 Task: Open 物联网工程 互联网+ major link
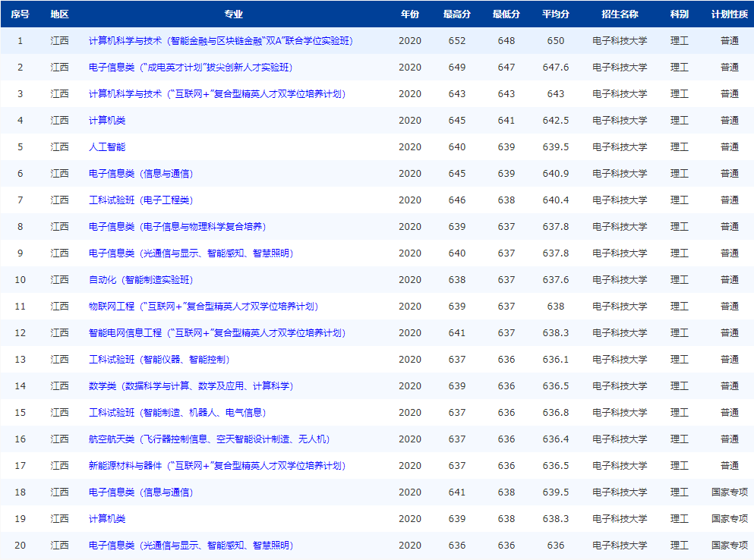(x=203, y=307)
